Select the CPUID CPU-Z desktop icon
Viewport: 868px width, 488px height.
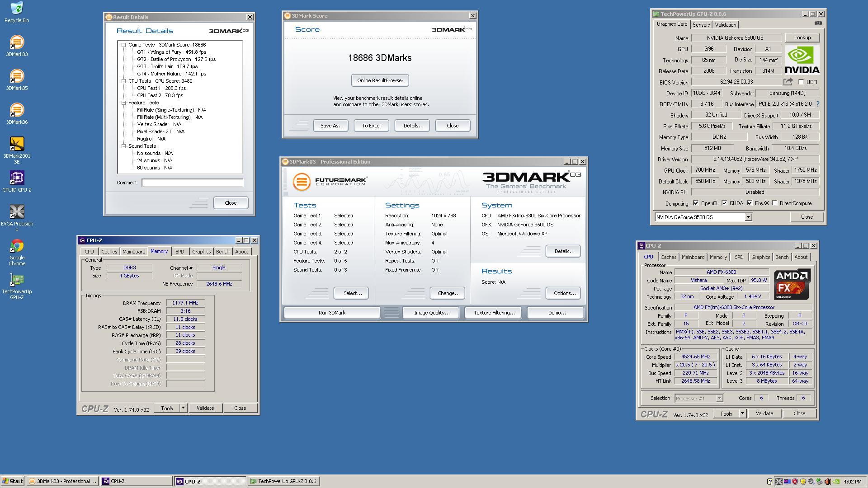[x=17, y=181]
